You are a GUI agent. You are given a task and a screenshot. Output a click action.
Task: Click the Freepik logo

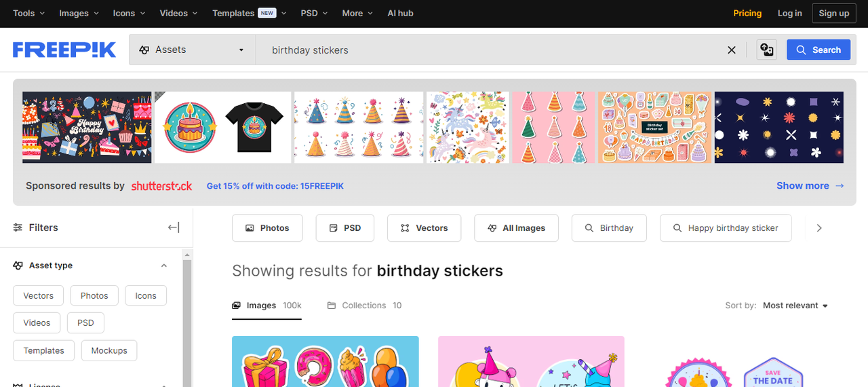(x=64, y=50)
